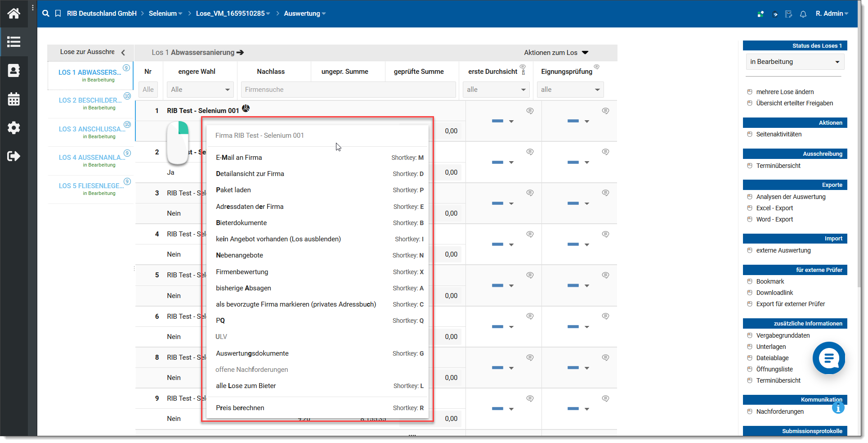Click the logout icon in sidebar
Viewport: 868px width, 443px height.
pos(13,156)
